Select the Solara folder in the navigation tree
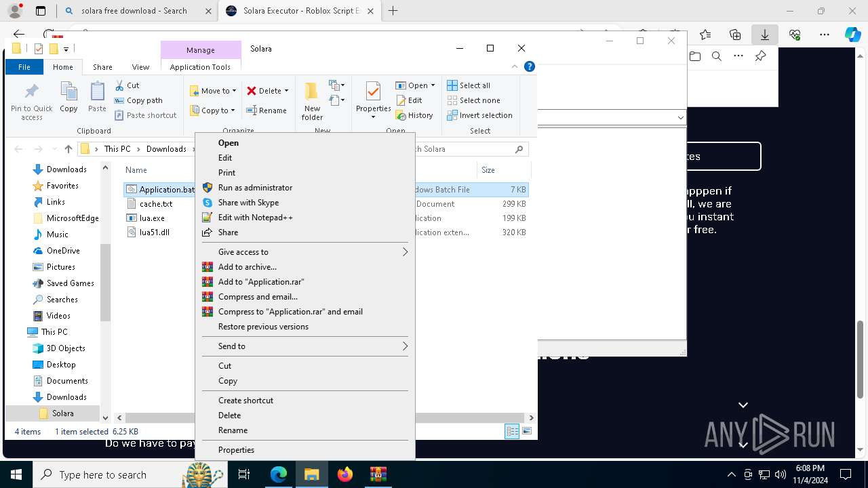 63,413
